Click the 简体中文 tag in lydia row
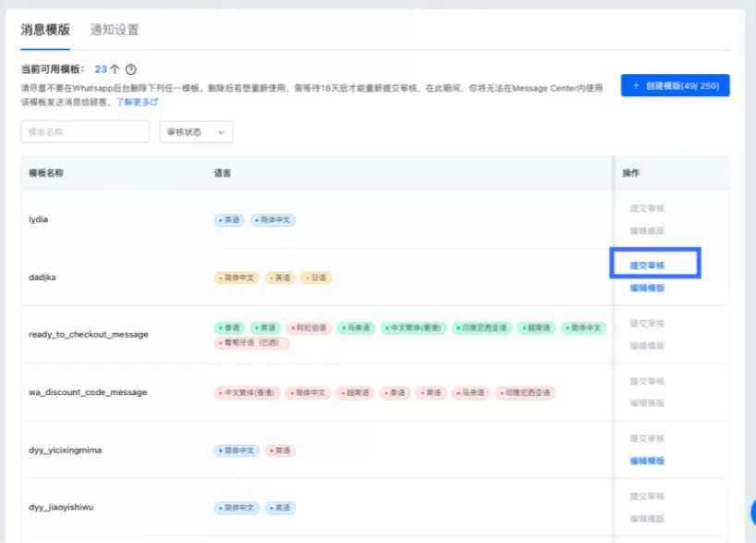756x543 pixels. 273,220
